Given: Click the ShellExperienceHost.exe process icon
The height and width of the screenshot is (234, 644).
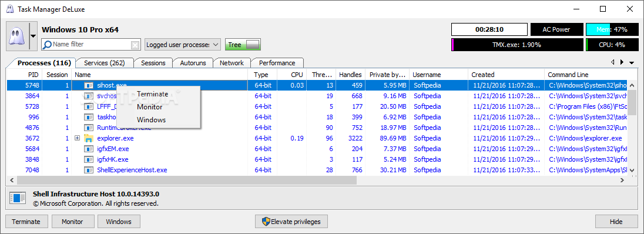Looking at the screenshot, I should [89, 170].
